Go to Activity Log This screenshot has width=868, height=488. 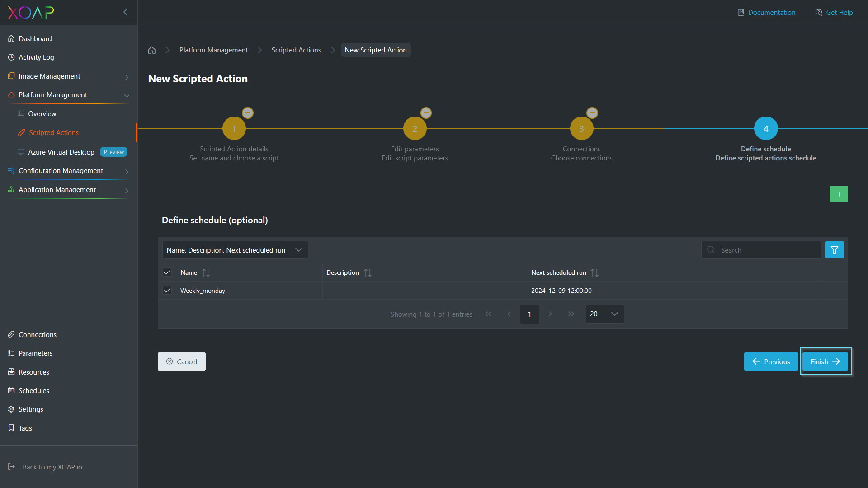36,57
